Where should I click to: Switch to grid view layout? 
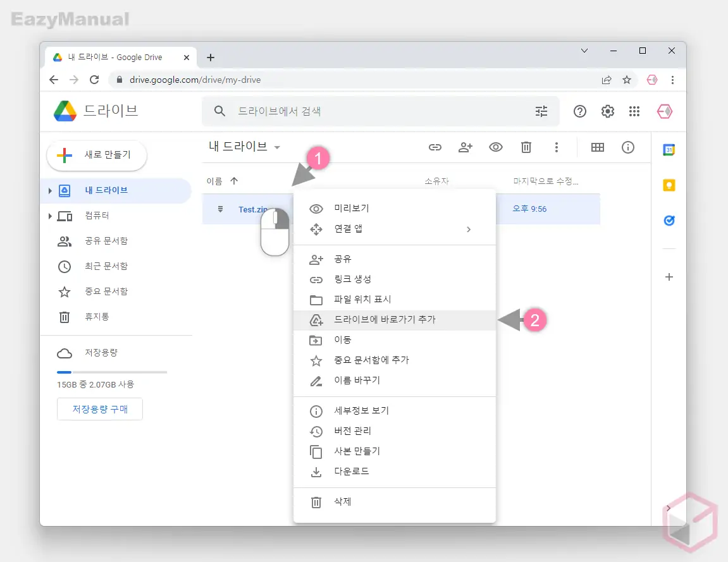click(598, 147)
